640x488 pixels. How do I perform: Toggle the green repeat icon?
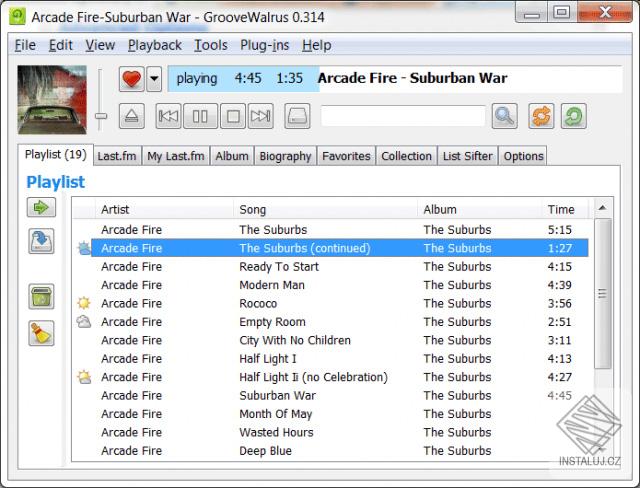click(x=573, y=116)
